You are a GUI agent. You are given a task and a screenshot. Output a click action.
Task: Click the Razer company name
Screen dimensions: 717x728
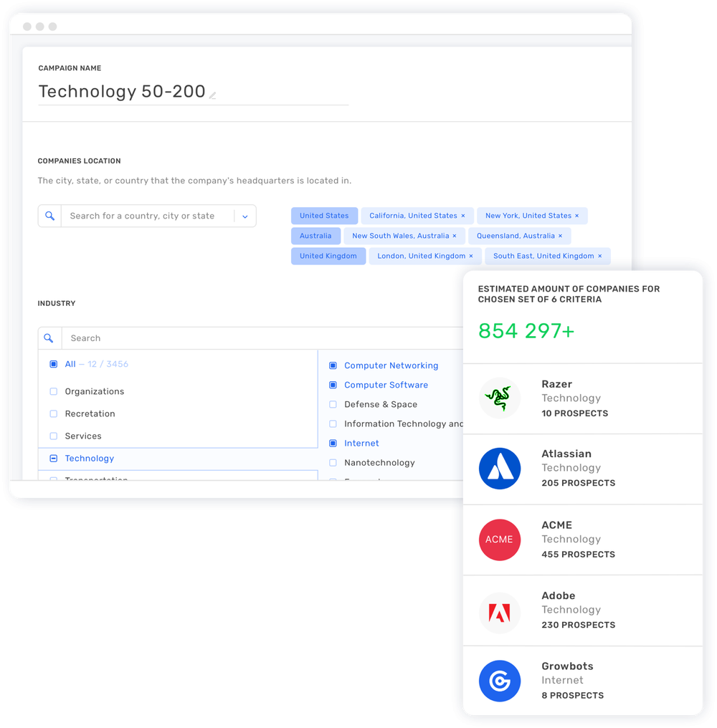(x=556, y=385)
